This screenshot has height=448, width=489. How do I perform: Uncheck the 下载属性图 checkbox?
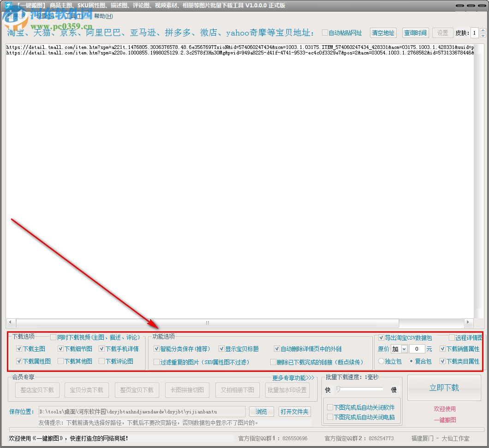[19, 361]
